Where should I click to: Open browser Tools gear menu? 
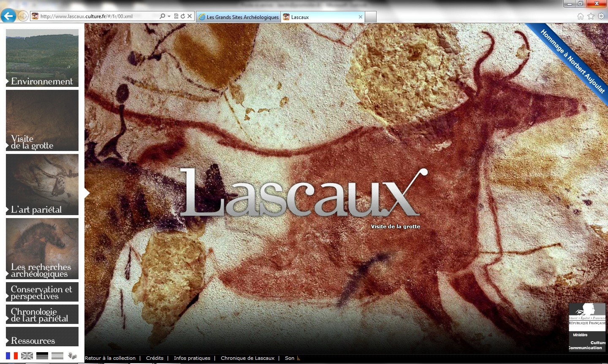pyautogui.click(x=601, y=16)
